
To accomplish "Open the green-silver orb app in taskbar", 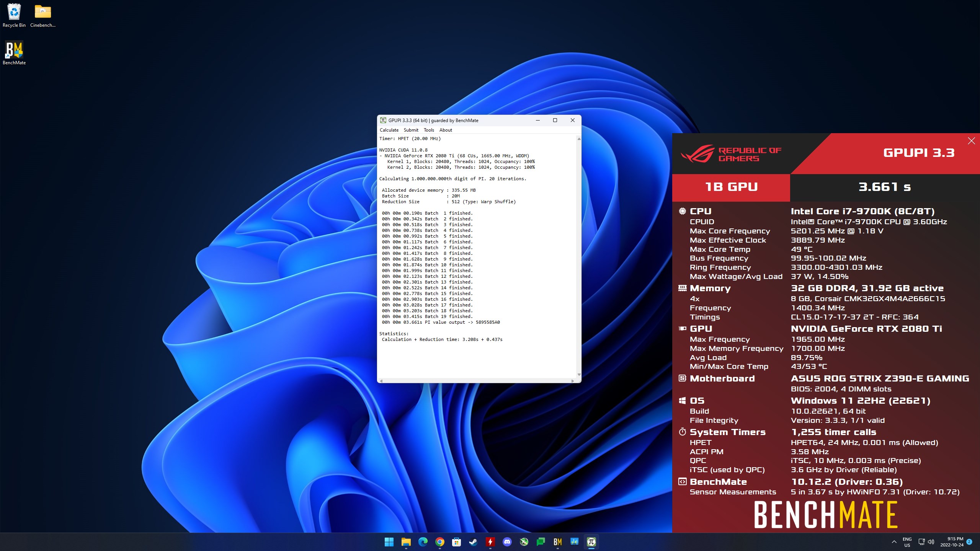I will click(524, 542).
